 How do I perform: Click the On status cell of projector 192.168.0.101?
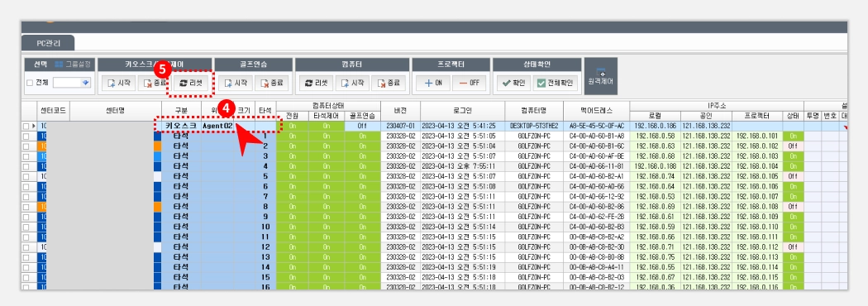[793, 136]
